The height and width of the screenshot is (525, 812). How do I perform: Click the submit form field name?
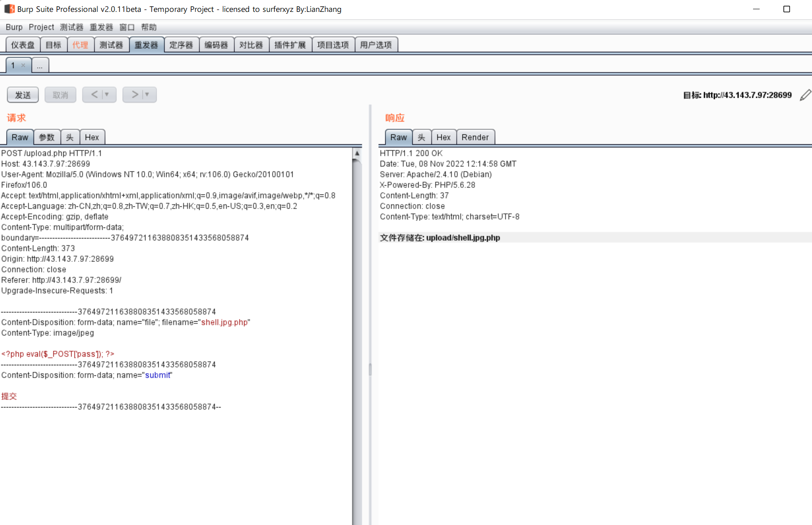(x=157, y=375)
